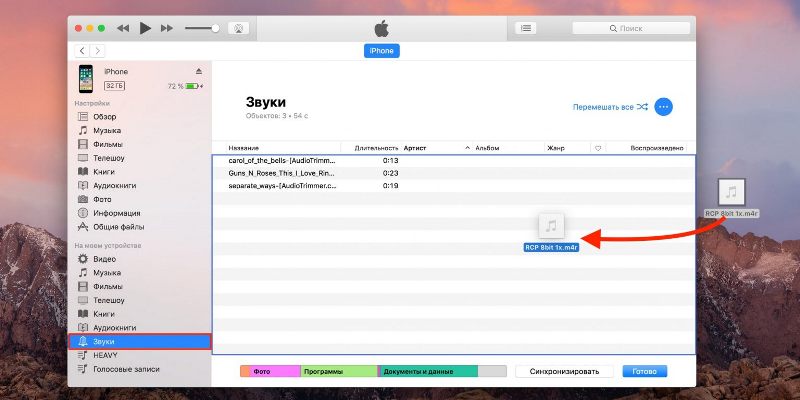Open the blue three-dots more options button
800x400 pixels.
[663, 107]
